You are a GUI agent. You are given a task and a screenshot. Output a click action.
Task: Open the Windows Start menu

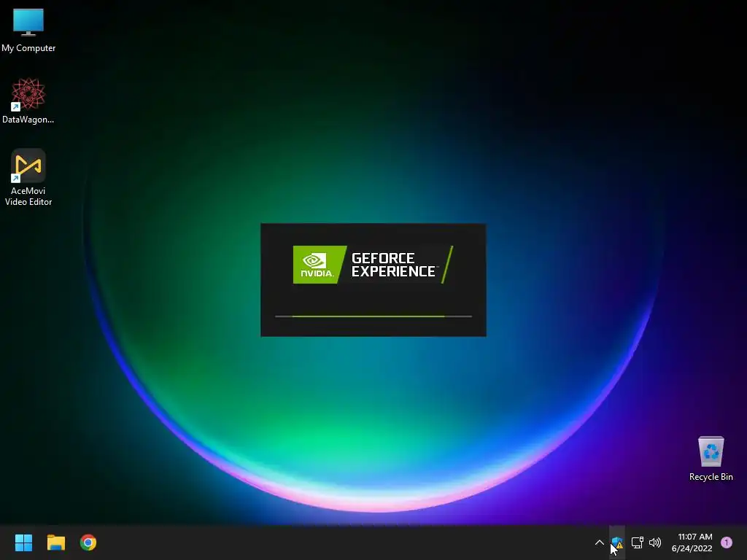point(23,542)
